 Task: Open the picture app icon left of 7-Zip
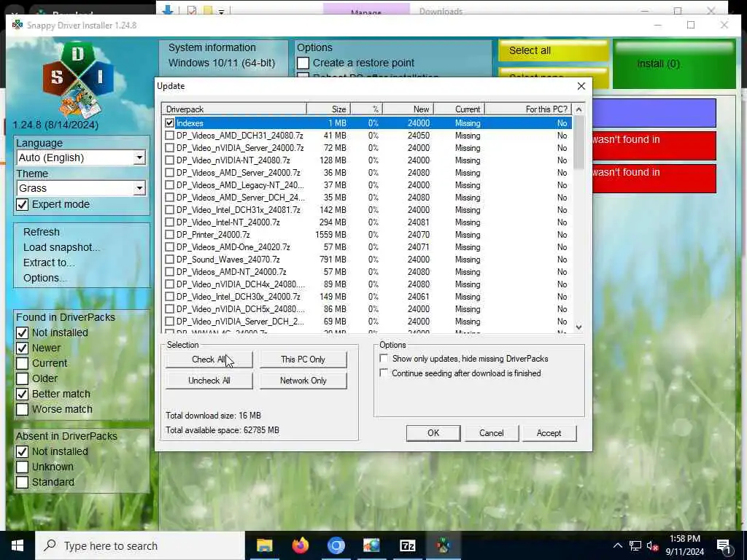point(371,545)
